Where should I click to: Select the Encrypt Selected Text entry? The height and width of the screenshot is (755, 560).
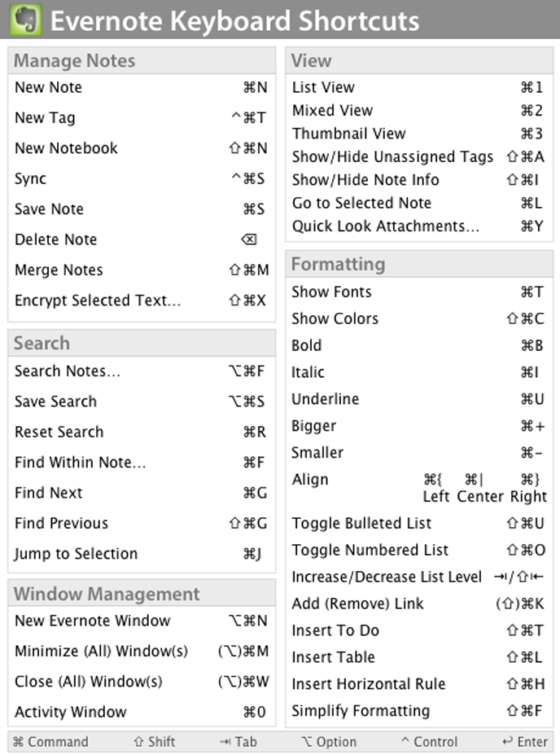(x=98, y=301)
